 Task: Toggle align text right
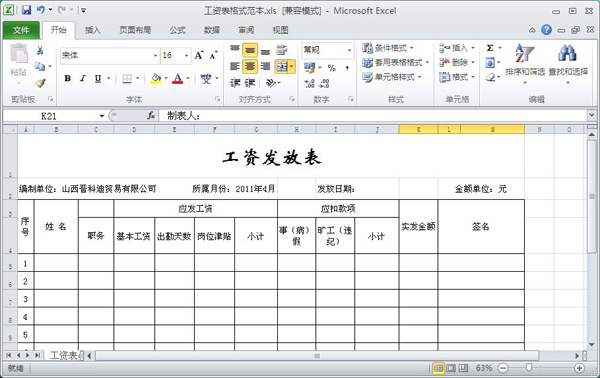point(265,66)
